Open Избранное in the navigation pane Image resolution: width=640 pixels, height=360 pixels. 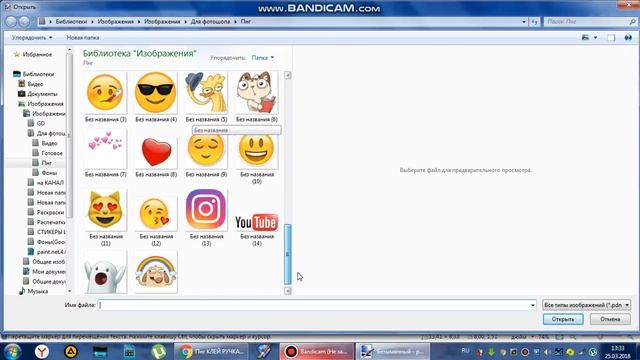(37, 54)
